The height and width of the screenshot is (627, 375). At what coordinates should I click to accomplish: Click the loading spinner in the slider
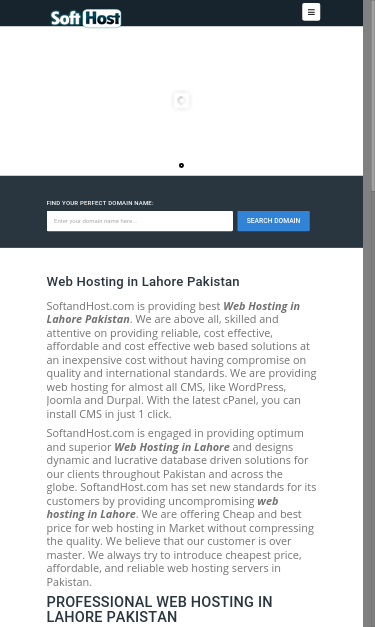(x=181, y=100)
